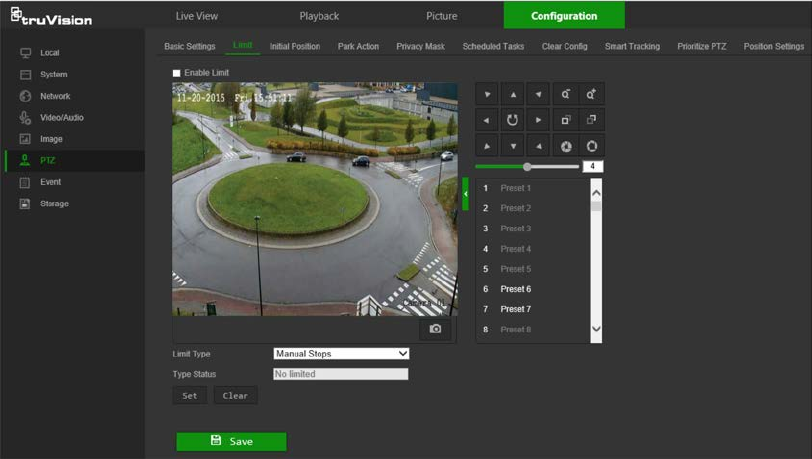The height and width of the screenshot is (459, 812).
Task: Pan camera right with the right arrow
Action: click(539, 120)
